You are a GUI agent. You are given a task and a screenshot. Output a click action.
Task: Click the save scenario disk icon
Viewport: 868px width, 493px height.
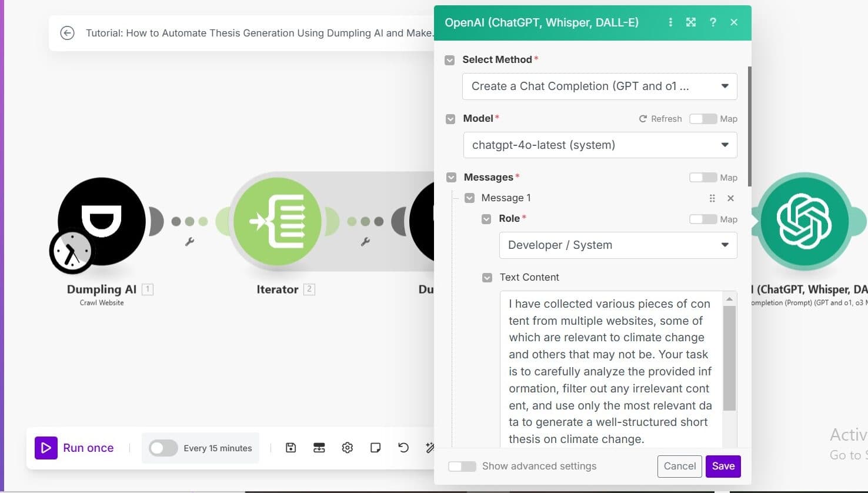[x=291, y=448]
